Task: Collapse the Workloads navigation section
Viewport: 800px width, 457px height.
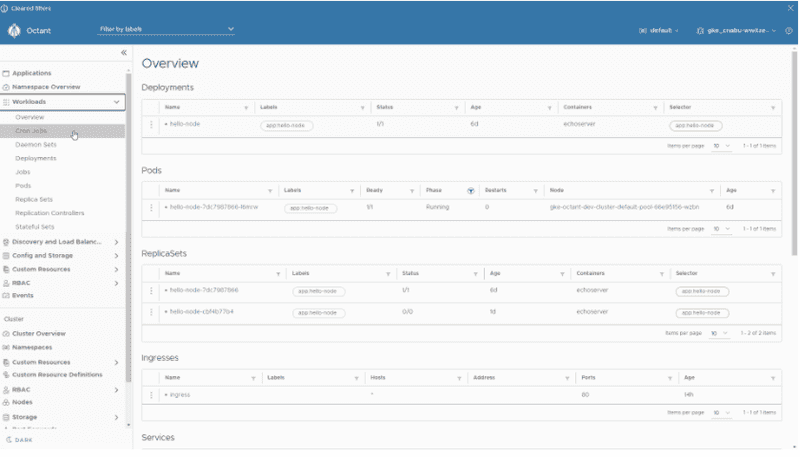Action: click(117, 102)
